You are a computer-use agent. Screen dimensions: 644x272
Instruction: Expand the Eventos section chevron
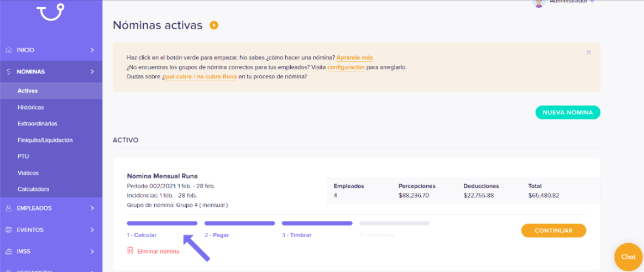92,230
